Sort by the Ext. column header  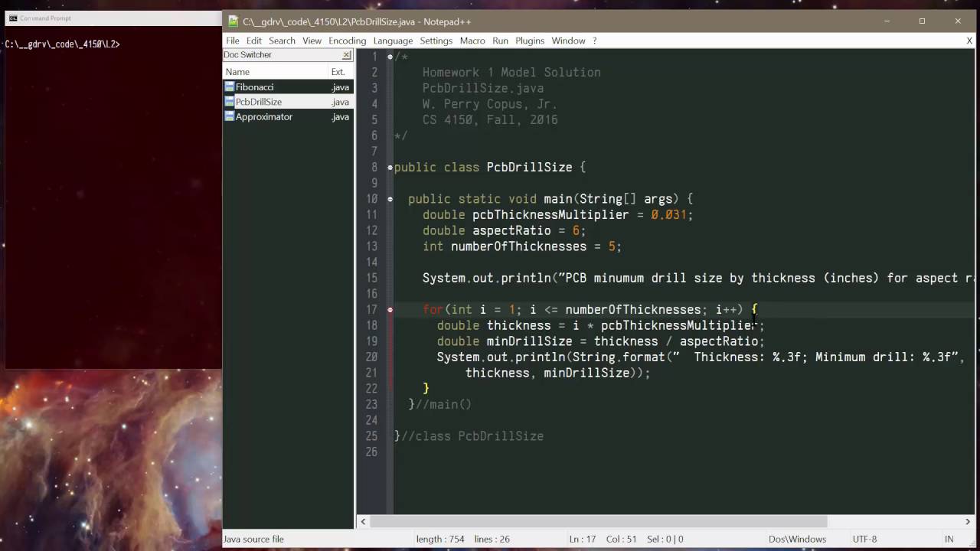pos(340,72)
